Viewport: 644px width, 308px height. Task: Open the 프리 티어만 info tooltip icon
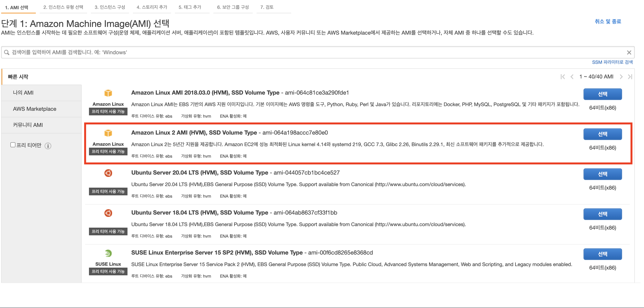click(48, 146)
